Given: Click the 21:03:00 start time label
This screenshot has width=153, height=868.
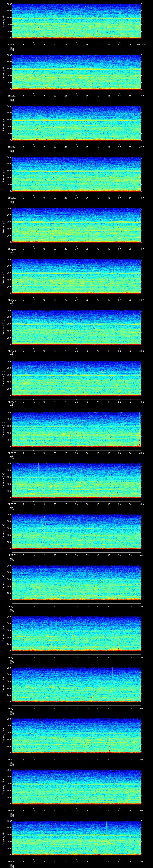Looking at the screenshot, I should pyautogui.click(x=12, y=249).
